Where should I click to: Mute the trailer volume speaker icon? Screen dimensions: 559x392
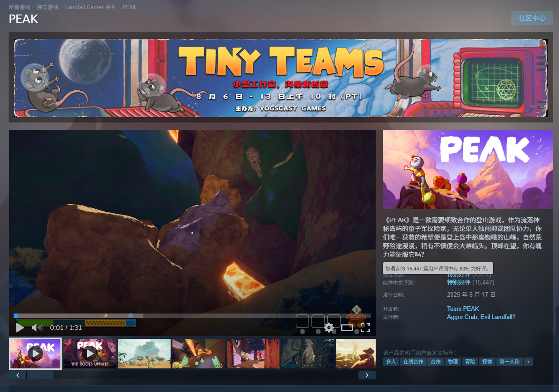(37, 327)
